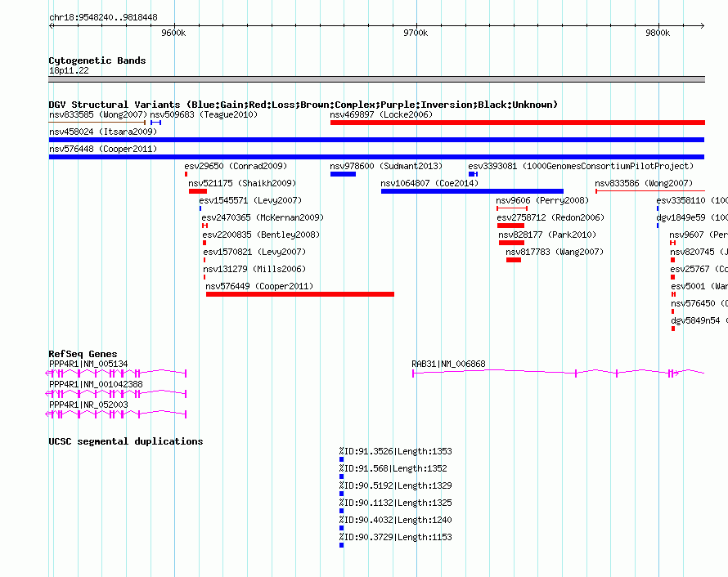The height and width of the screenshot is (577, 728).
Task: Click the nsv576449 (Cooper2011) red bar
Action: 300,294
